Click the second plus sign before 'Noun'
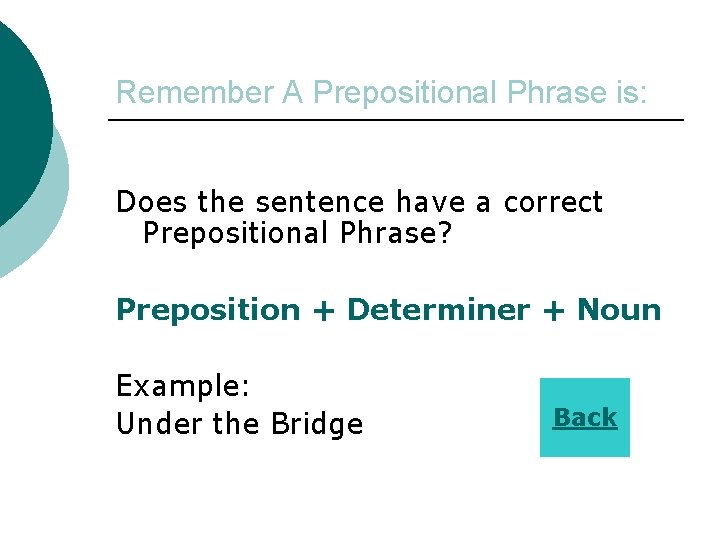Screen dimensions: 720x540 pyautogui.click(x=553, y=310)
